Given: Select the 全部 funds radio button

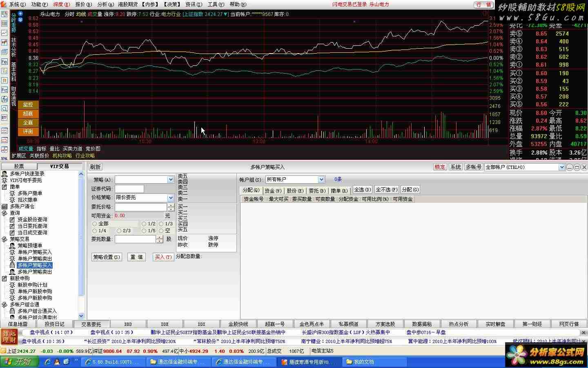Looking at the screenshot, I should click(x=94, y=224).
